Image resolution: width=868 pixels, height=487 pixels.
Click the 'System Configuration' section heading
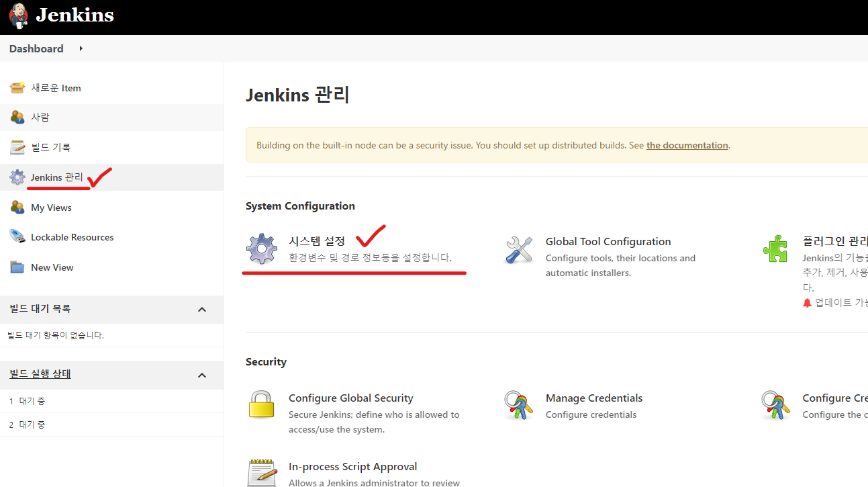[300, 206]
